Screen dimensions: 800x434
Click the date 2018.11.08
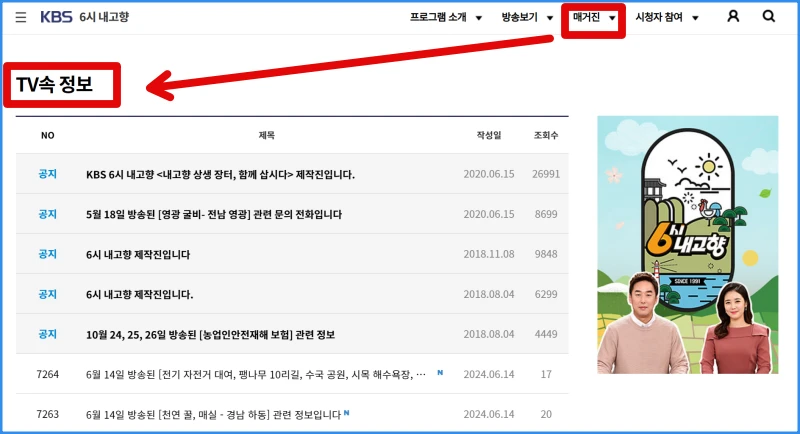(x=489, y=254)
